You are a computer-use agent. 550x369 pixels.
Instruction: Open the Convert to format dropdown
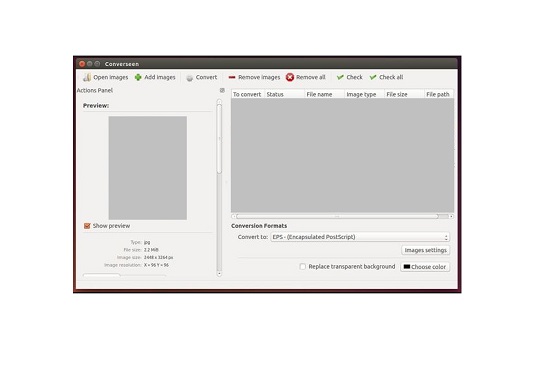[360, 237]
